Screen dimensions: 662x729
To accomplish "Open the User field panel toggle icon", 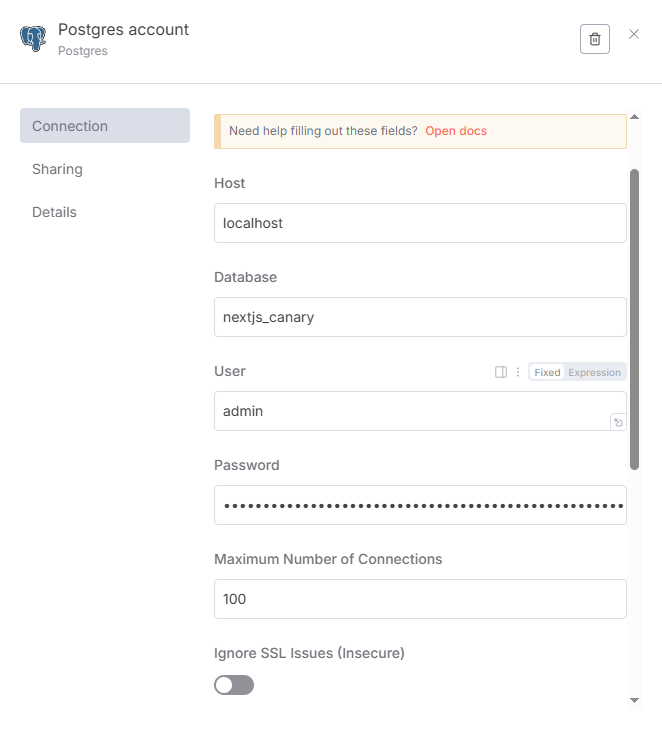I will (x=501, y=372).
